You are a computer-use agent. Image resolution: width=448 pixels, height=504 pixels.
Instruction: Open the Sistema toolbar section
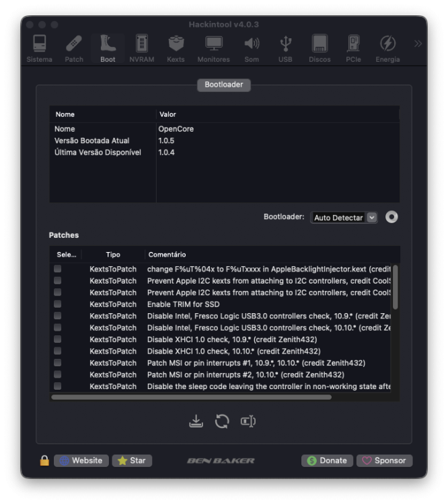[39, 48]
